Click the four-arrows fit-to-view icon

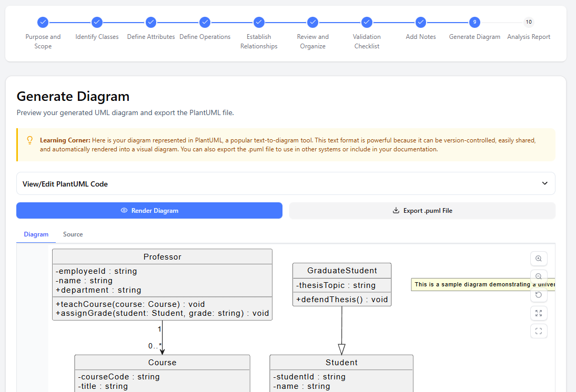tap(539, 313)
